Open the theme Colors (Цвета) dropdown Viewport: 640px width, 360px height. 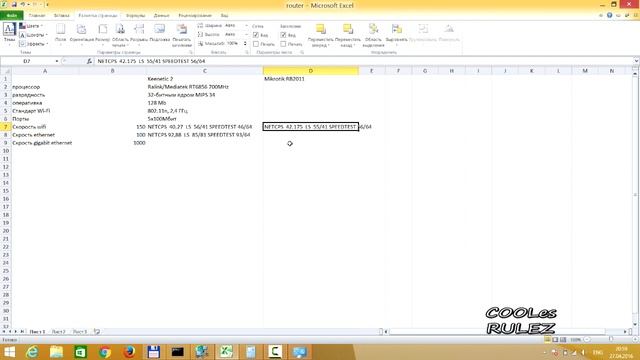pyautogui.click(x=31, y=26)
